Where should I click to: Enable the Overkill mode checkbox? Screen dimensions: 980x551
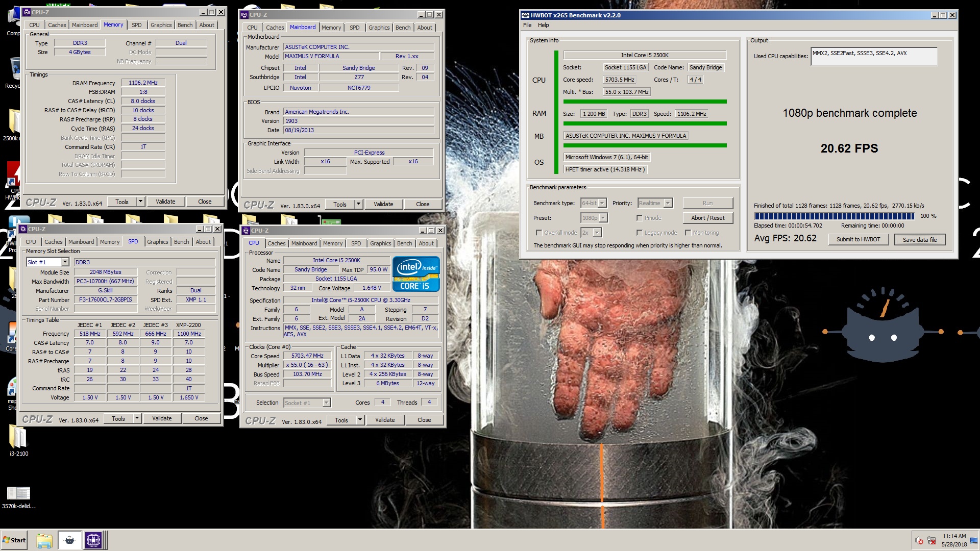click(539, 233)
